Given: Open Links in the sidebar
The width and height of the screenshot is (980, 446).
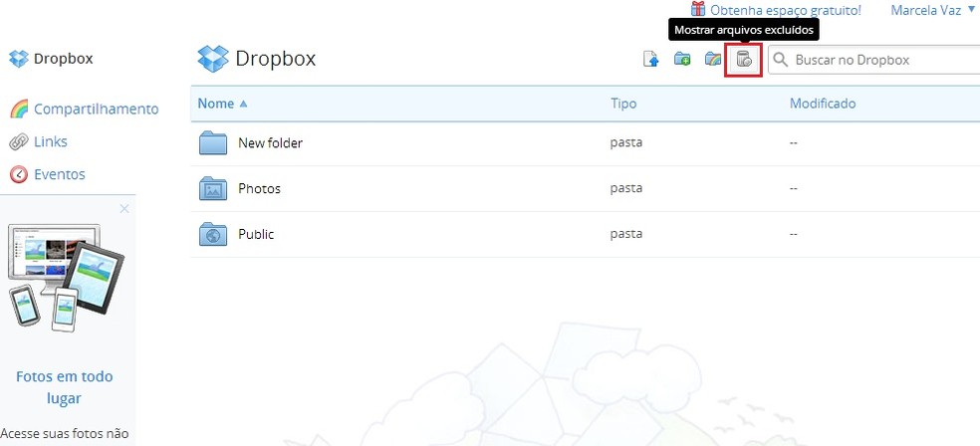Looking at the screenshot, I should pyautogui.click(x=51, y=141).
